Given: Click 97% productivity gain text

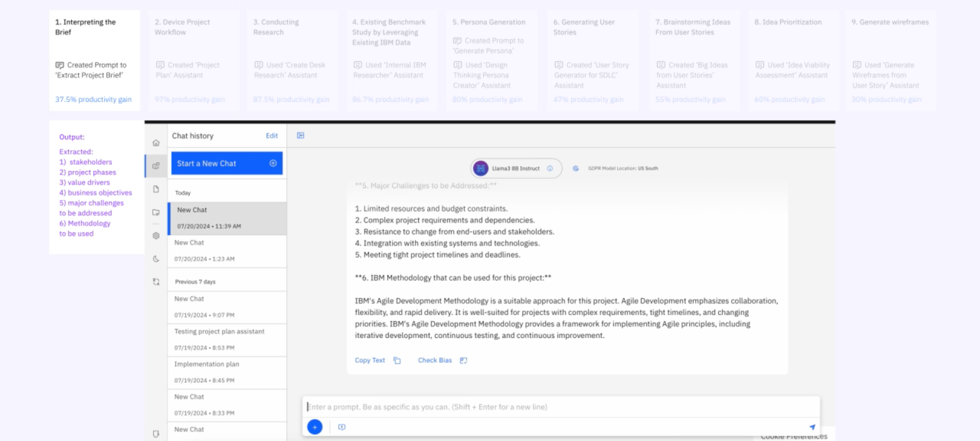Looking at the screenshot, I should point(190,99).
